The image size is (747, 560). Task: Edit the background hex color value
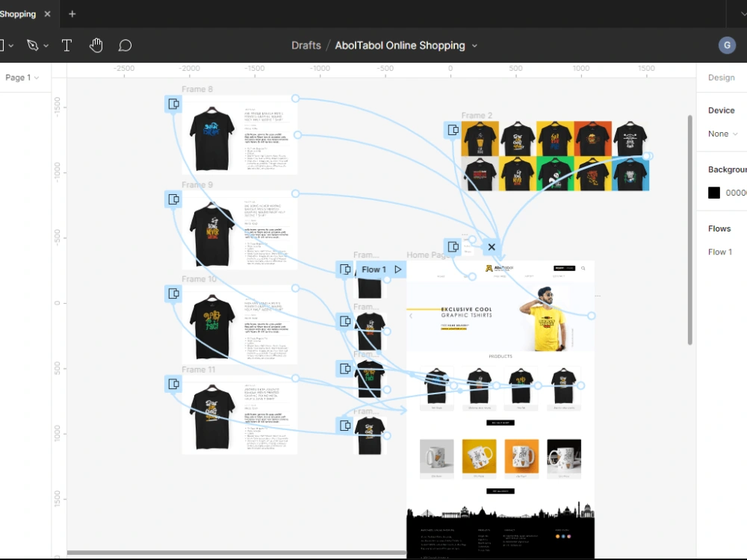pos(736,193)
